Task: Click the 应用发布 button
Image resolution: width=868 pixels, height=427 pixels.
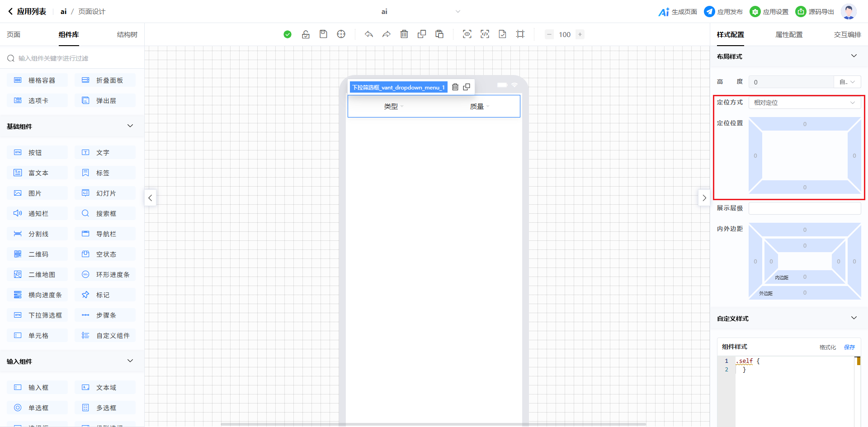Action: (723, 12)
